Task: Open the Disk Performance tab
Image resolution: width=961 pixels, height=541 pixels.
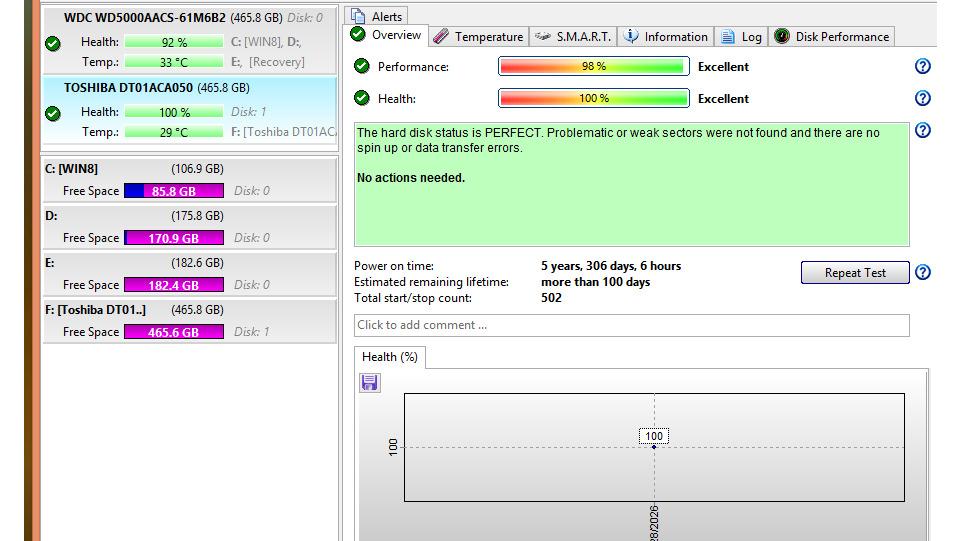Action: coord(832,37)
